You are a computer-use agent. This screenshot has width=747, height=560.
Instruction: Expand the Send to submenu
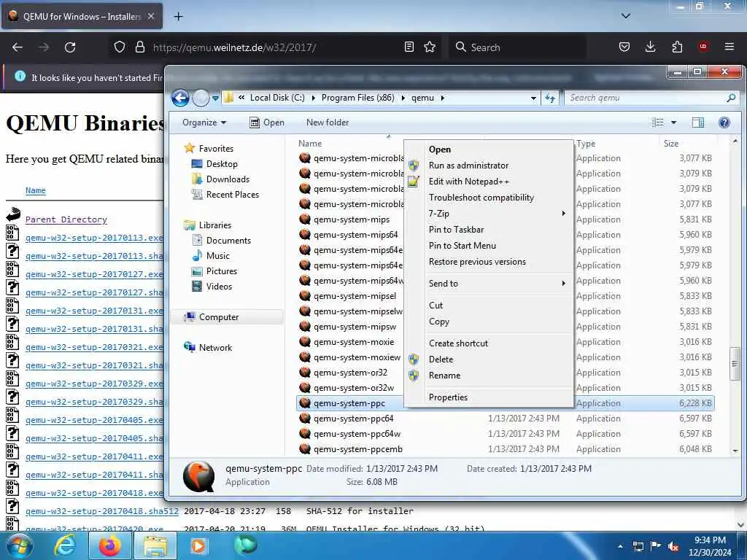489,284
